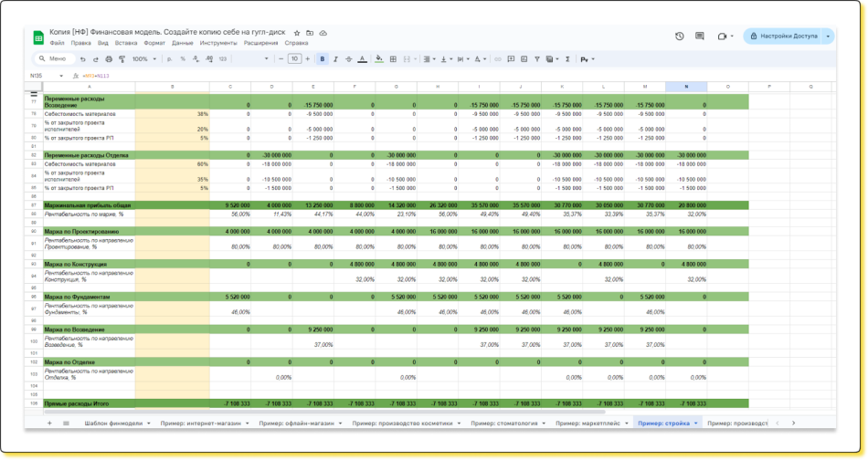Screen dimensions: 868x460
Task: Toggle strikethrough text formatting
Action: point(348,59)
